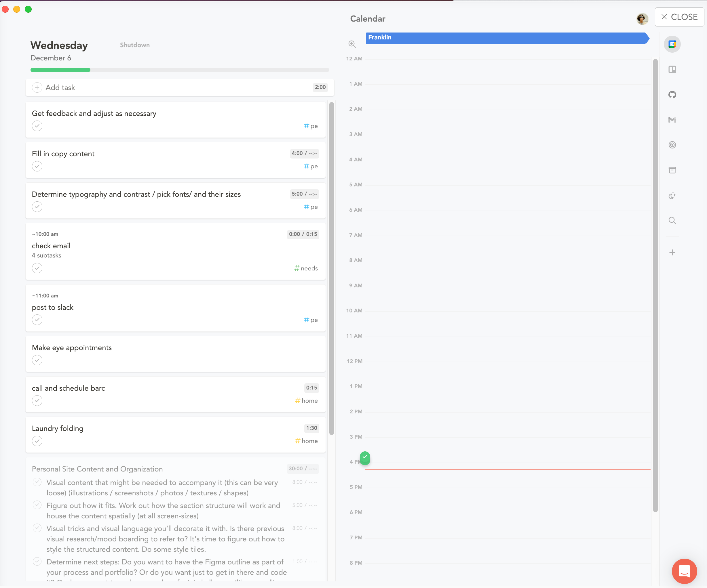Click the search magnifier in sidebar
The image size is (707, 588).
[672, 221]
